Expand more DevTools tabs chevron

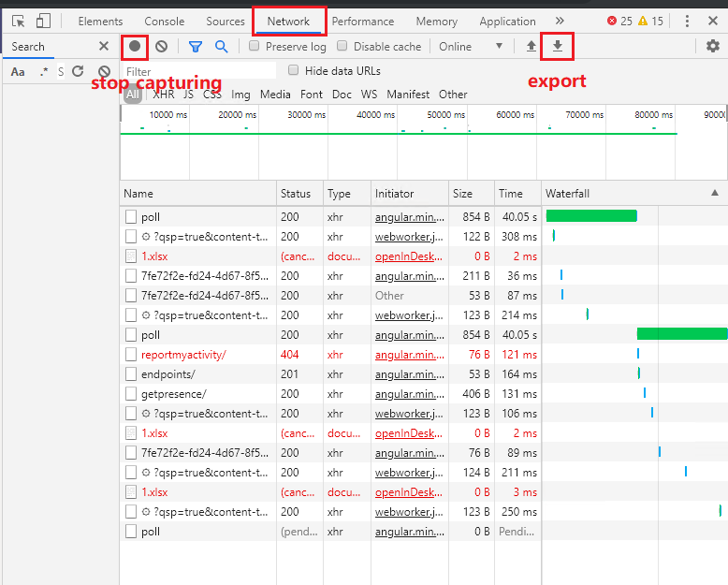(560, 21)
